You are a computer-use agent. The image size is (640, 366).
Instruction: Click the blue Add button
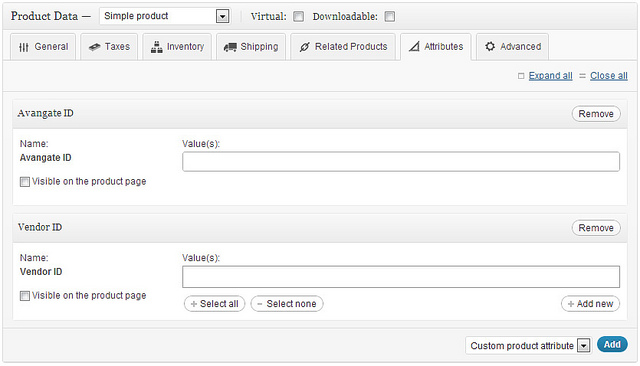pyautogui.click(x=612, y=345)
